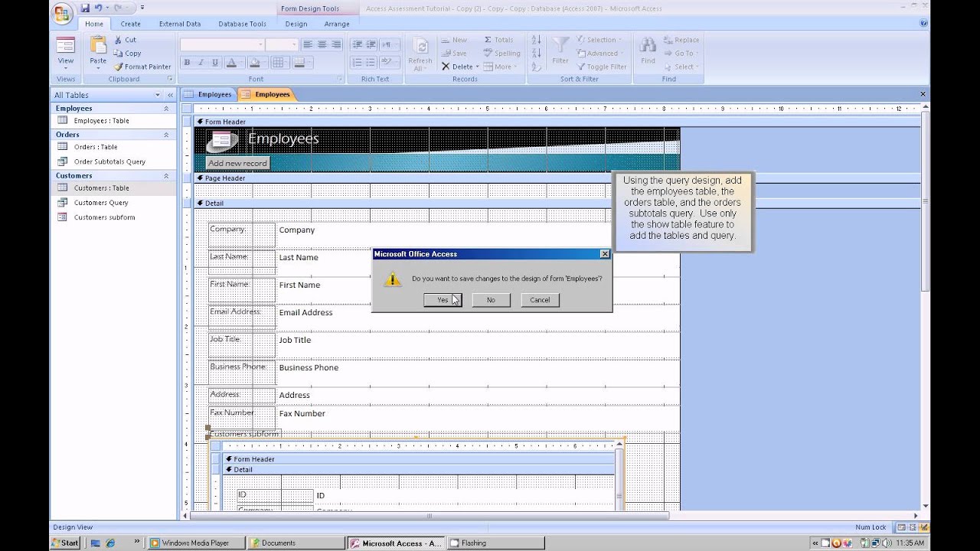Viewport: 980px width, 551px height.
Task: Click Replace in Find group
Action: 681,40
